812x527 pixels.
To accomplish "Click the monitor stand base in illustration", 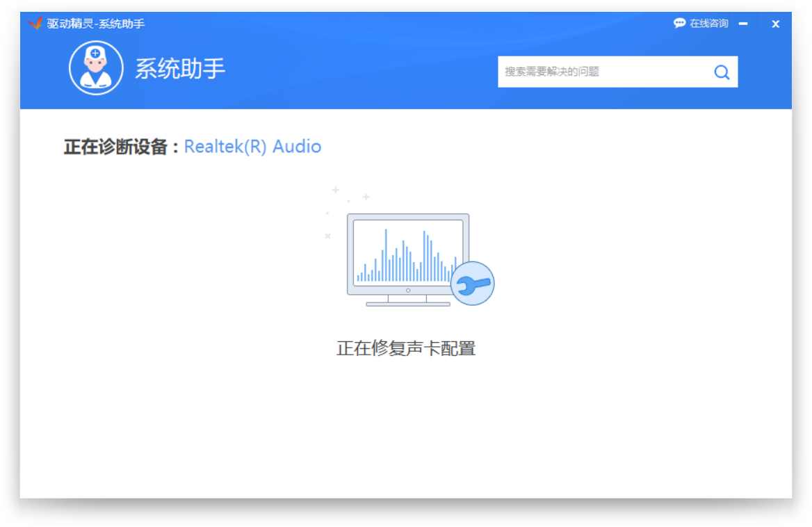I will click(x=407, y=303).
